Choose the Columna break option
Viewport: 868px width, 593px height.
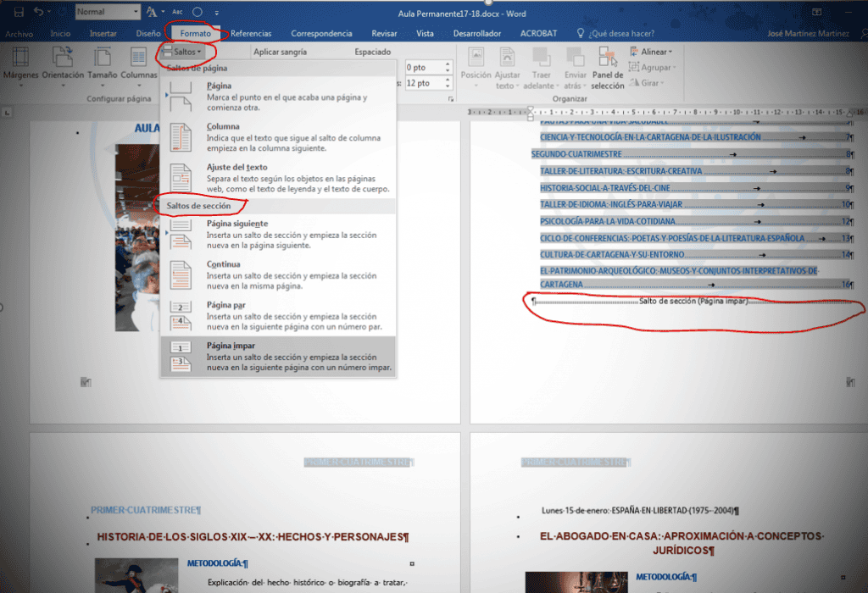(278, 137)
